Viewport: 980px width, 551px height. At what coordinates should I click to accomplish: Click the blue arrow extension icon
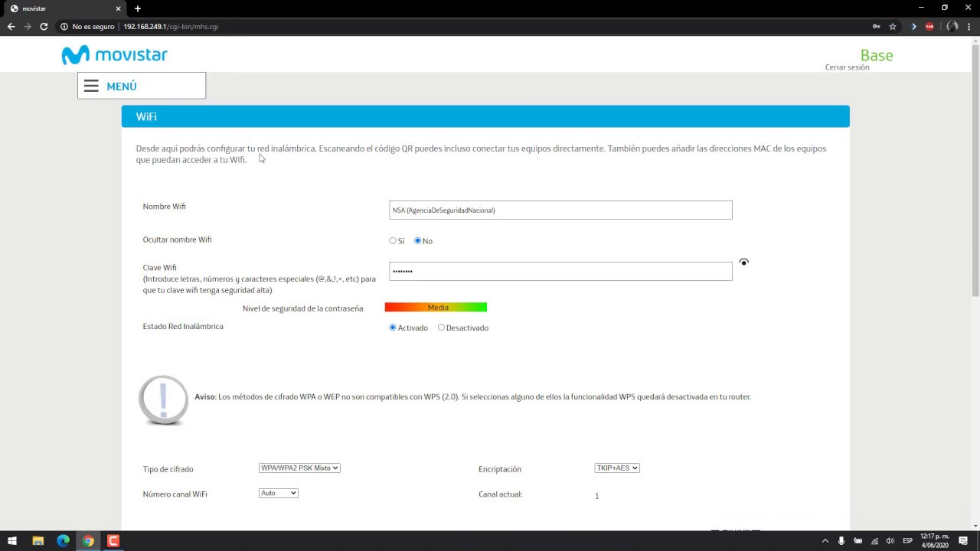click(913, 26)
